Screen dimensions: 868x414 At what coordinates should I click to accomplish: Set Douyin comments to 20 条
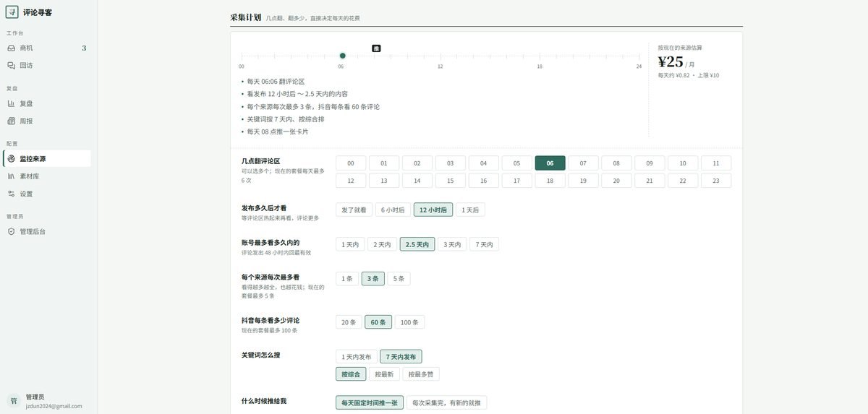point(349,322)
